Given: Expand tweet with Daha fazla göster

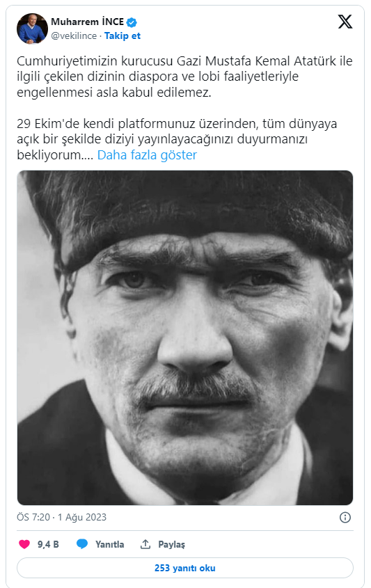Looking at the screenshot, I should [147, 155].
